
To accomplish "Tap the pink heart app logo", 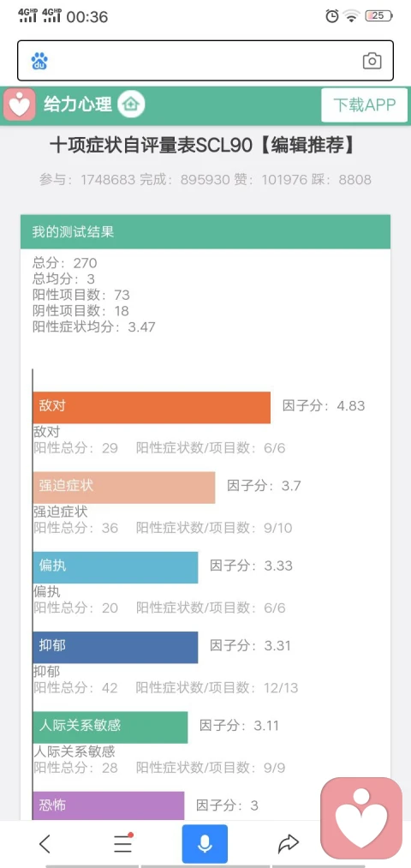I will [20, 104].
